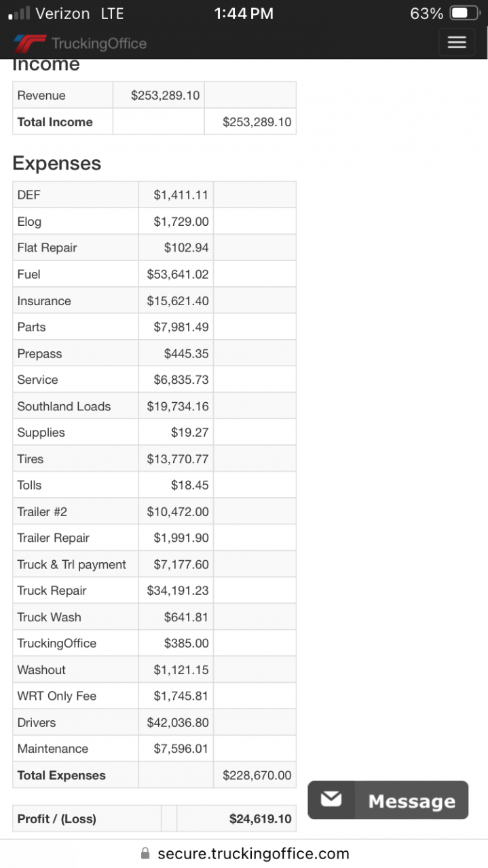Select the Revenue amount $253,289.10
This screenshot has height=868, width=488.
tap(165, 96)
